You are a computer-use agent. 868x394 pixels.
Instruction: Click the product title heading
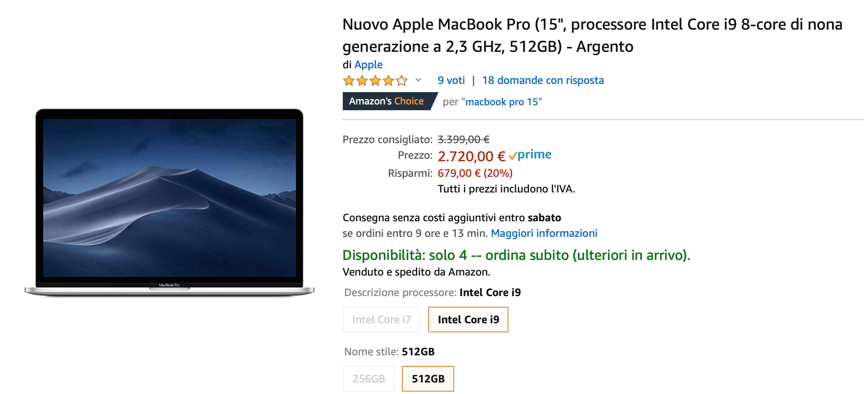[x=592, y=35]
